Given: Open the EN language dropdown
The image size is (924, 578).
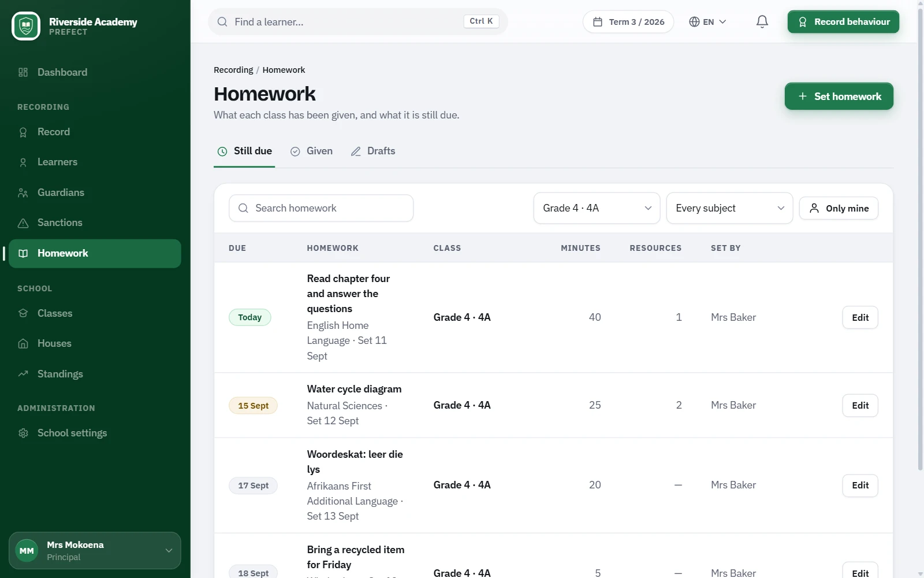Looking at the screenshot, I should [x=708, y=22].
